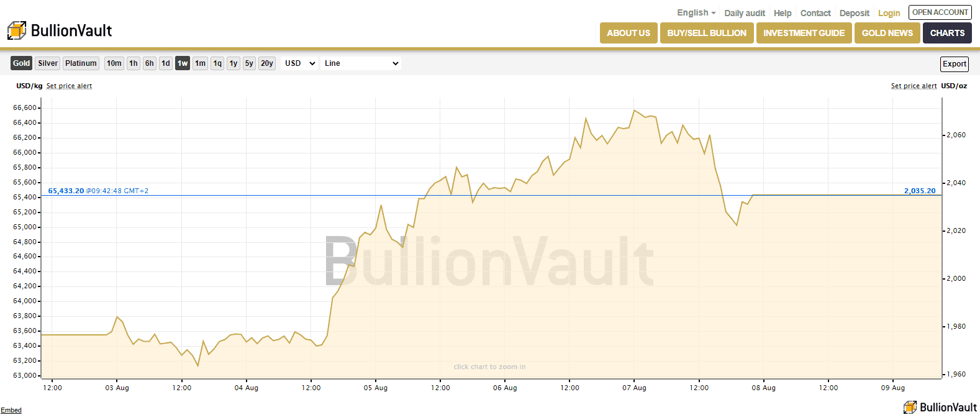This screenshot has width=980, height=420.
Task: Open the Embed link
Action: tap(11, 410)
